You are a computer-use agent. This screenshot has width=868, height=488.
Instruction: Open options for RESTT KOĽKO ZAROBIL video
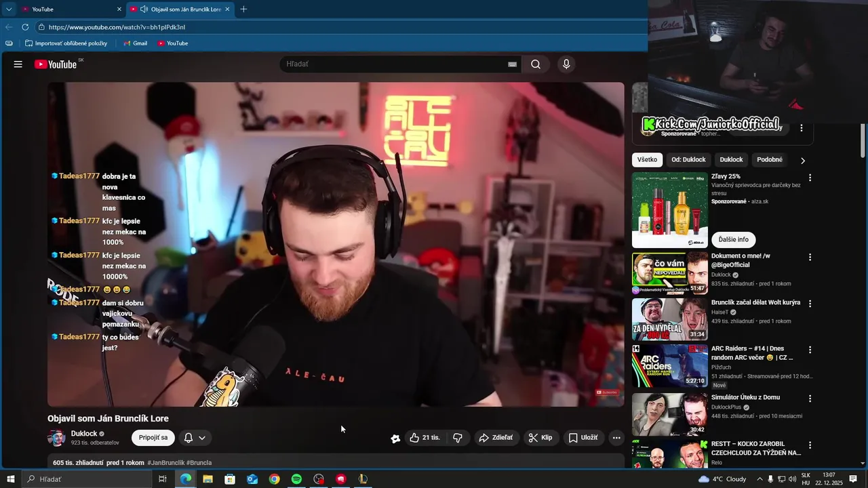[809, 445]
